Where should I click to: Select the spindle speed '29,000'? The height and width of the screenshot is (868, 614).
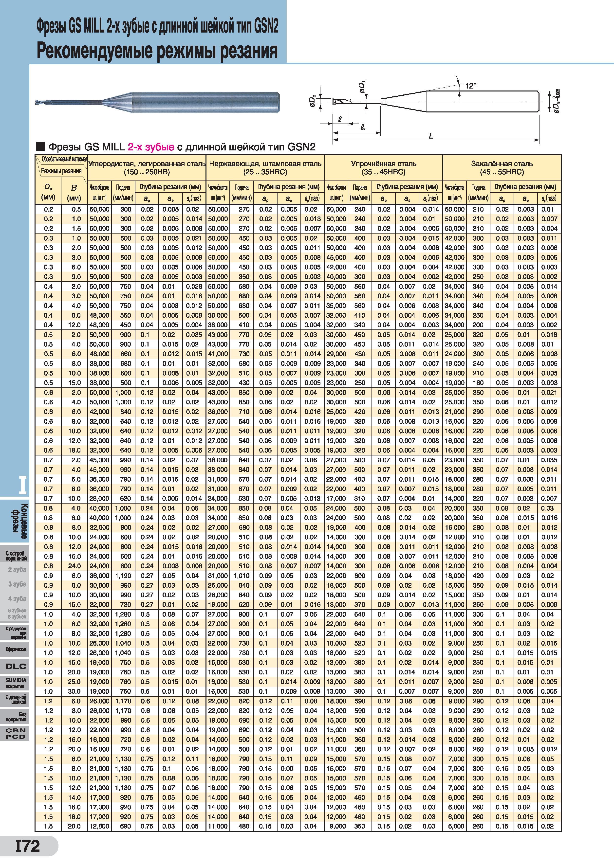click(x=336, y=354)
